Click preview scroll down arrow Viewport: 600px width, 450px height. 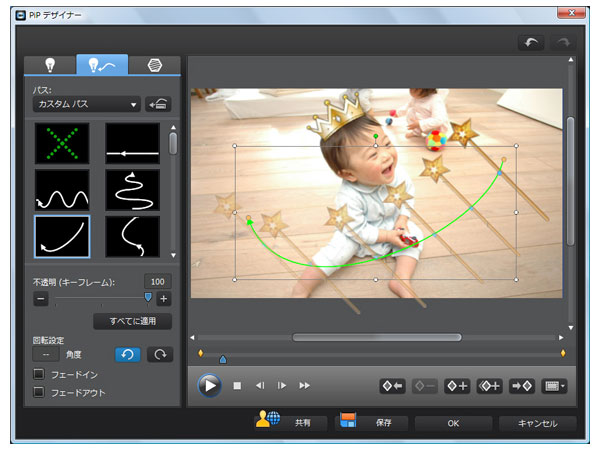pos(571,328)
